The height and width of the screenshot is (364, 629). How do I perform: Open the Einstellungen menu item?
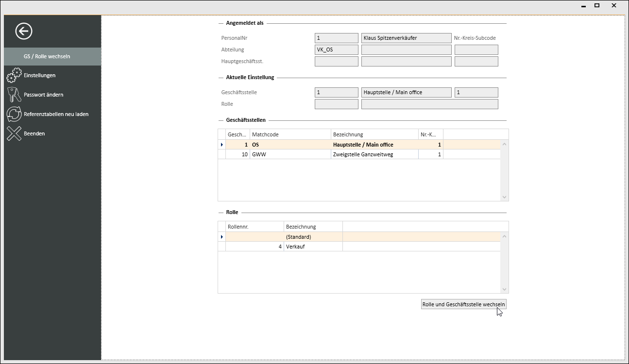click(52, 75)
